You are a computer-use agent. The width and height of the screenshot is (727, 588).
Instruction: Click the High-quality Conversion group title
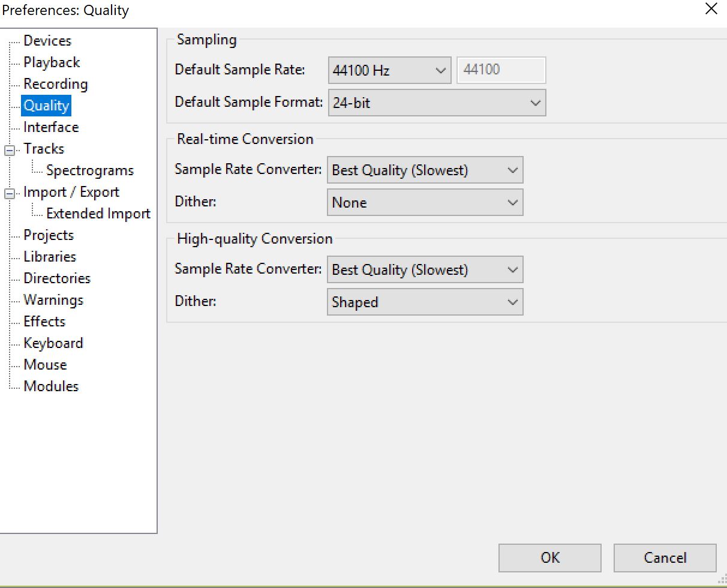(255, 239)
